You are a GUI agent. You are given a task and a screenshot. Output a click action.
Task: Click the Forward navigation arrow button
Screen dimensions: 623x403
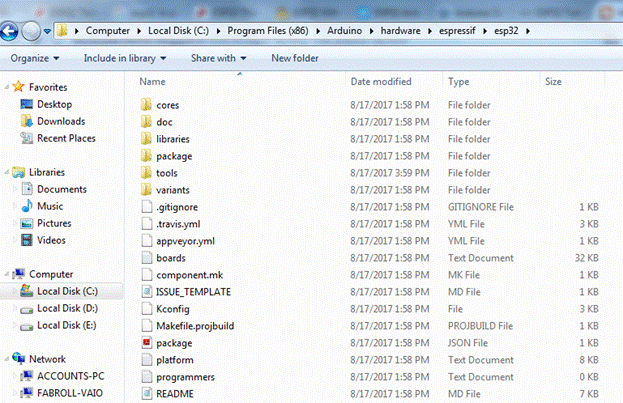coord(31,31)
